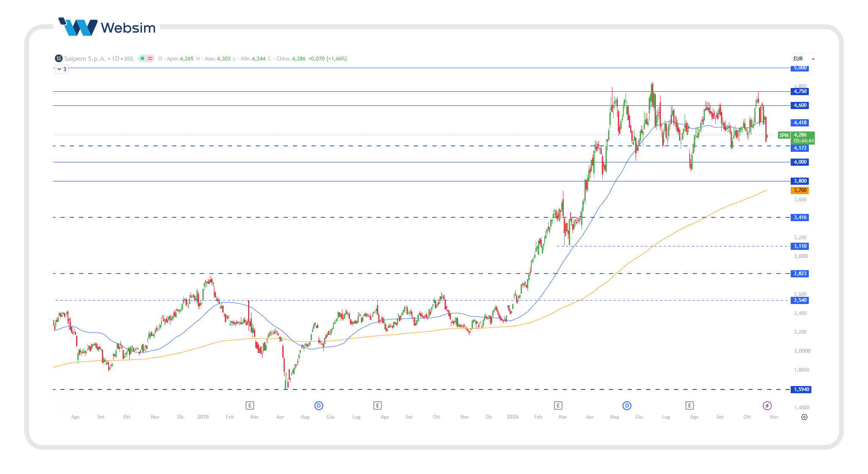The height and width of the screenshot is (474, 868).
Task: Click the 2026 year label on time axis
Action: 513,417
